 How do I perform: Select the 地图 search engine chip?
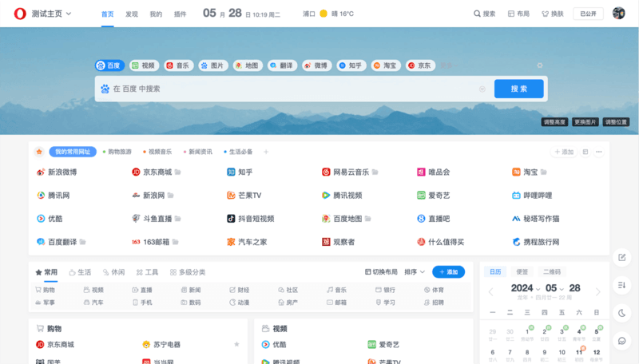click(x=248, y=65)
